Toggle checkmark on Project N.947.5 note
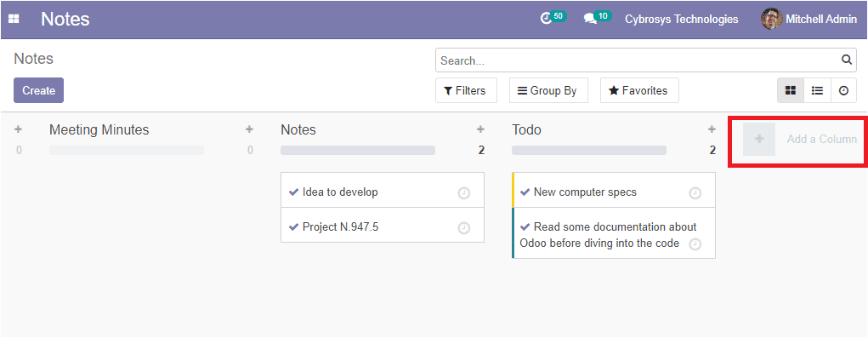 tap(294, 227)
